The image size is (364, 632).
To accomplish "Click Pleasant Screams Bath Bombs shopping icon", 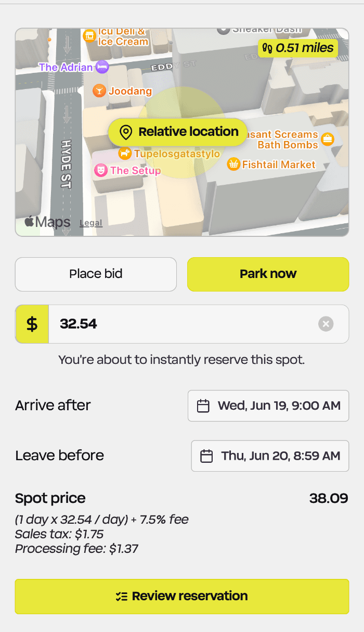I will [x=328, y=139].
